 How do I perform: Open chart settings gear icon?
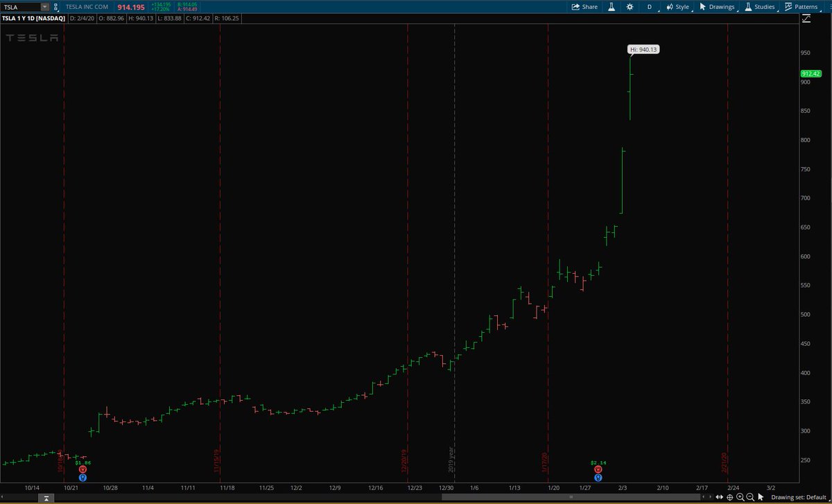(x=630, y=6)
